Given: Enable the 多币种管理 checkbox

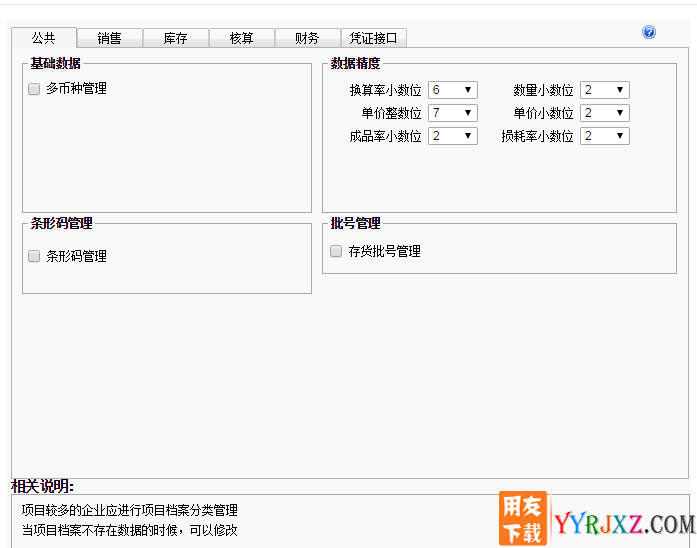Looking at the screenshot, I should 34,89.
